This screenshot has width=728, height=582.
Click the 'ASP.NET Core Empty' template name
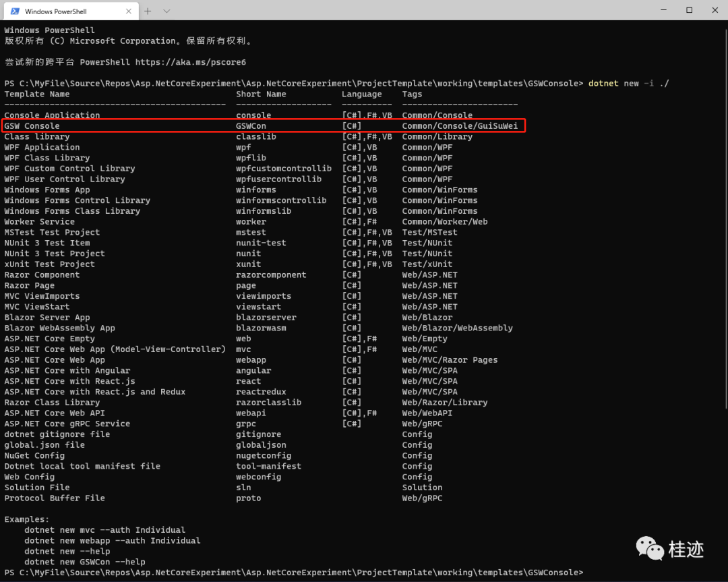point(50,339)
